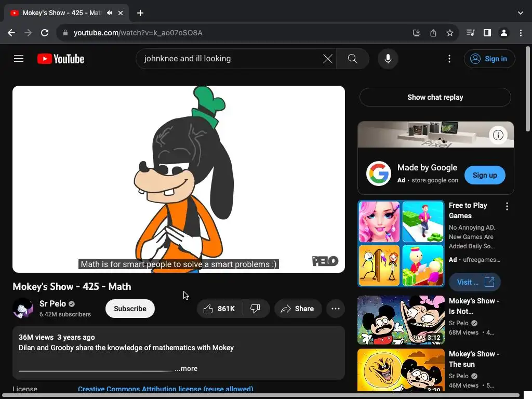View site lock information
532x399 pixels.
[65, 33]
